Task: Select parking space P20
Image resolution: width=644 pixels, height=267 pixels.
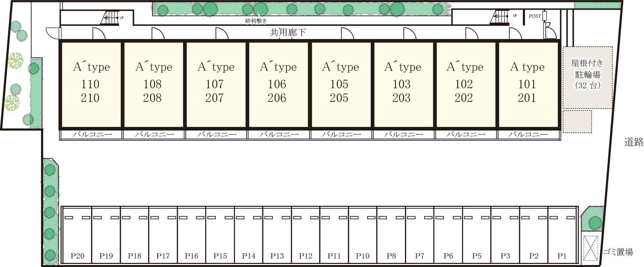Action: point(77,240)
